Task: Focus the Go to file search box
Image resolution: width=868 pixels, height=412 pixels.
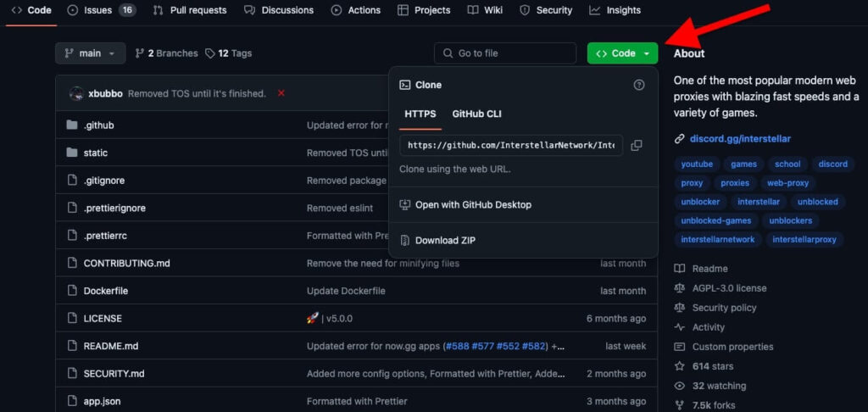Action: click(505, 53)
